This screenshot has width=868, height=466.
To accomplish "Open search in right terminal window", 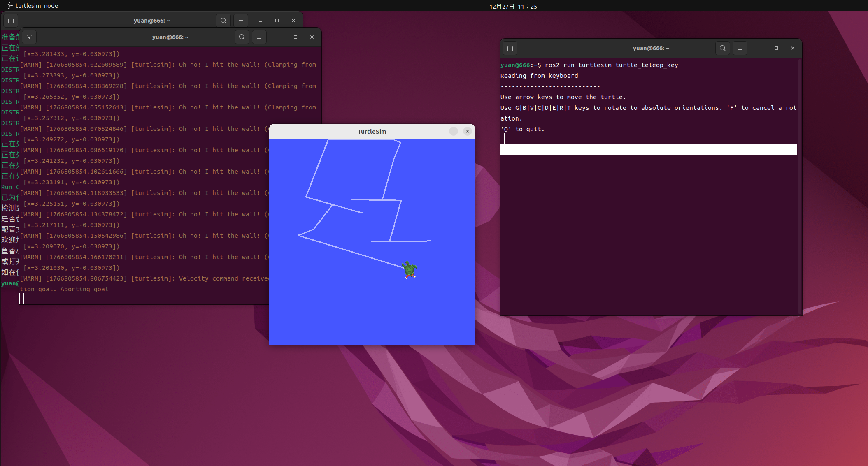I will [x=722, y=49].
